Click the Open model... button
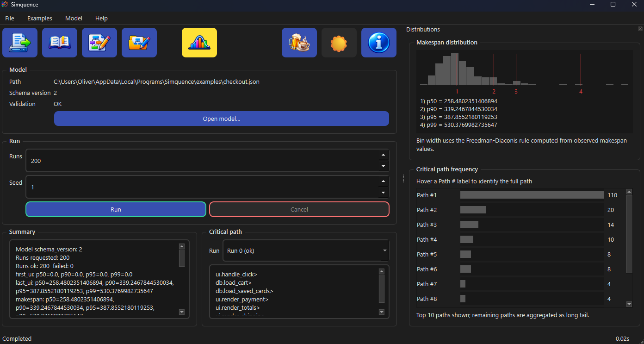644x344 pixels. [x=222, y=119]
